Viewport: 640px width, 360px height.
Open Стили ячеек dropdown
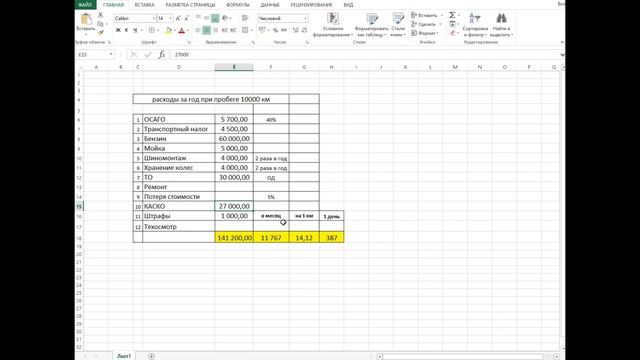398,25
